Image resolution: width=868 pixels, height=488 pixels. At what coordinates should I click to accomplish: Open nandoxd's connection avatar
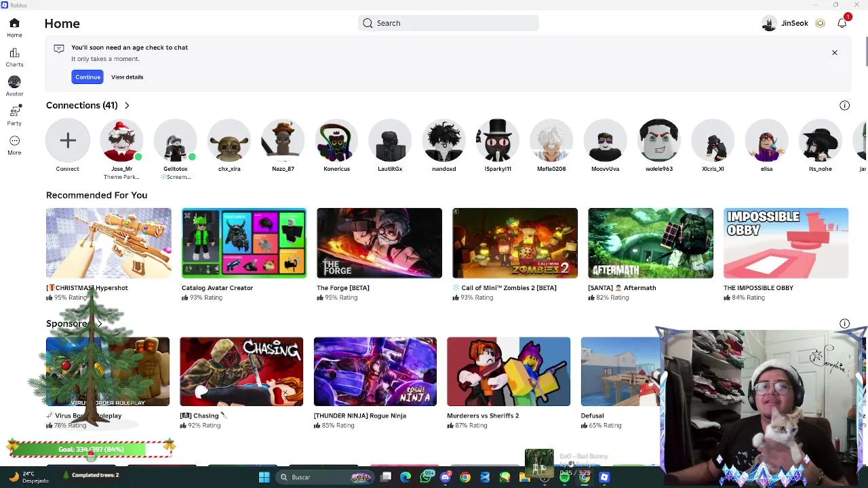pos(444,140)
